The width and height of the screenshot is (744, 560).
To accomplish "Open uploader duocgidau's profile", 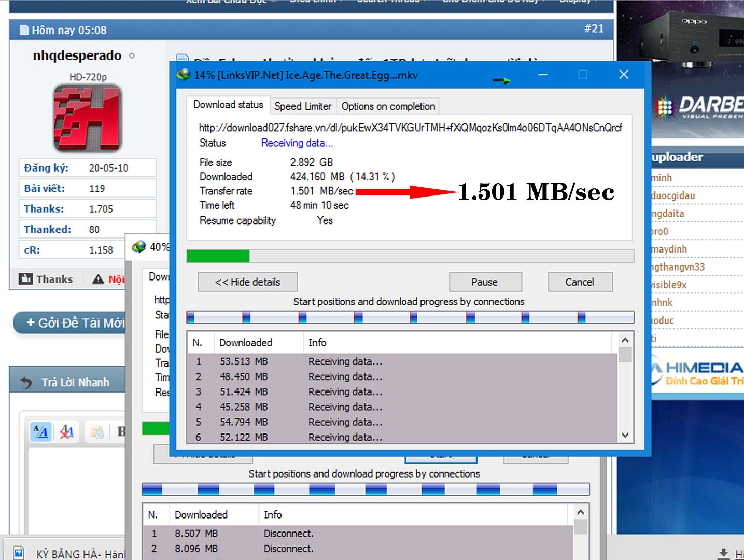I will coord(673,195).
